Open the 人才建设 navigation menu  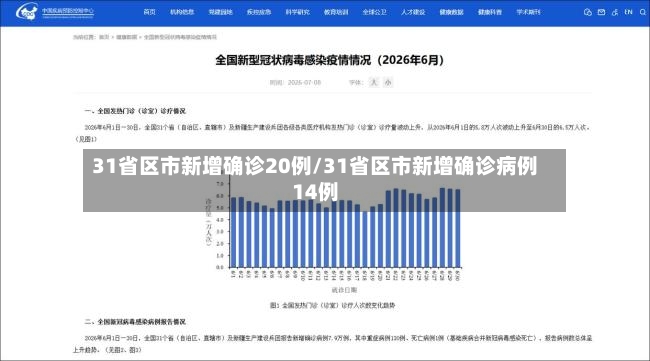coord(413,12)
